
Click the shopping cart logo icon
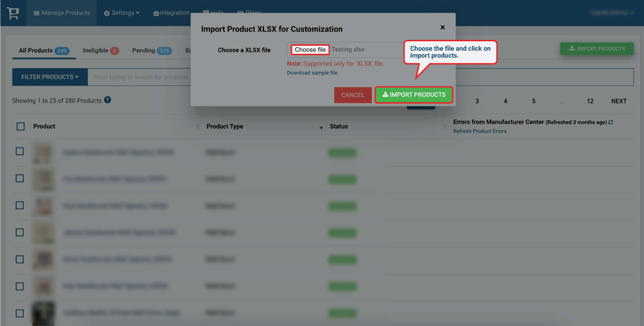click(x=13, y=13)
